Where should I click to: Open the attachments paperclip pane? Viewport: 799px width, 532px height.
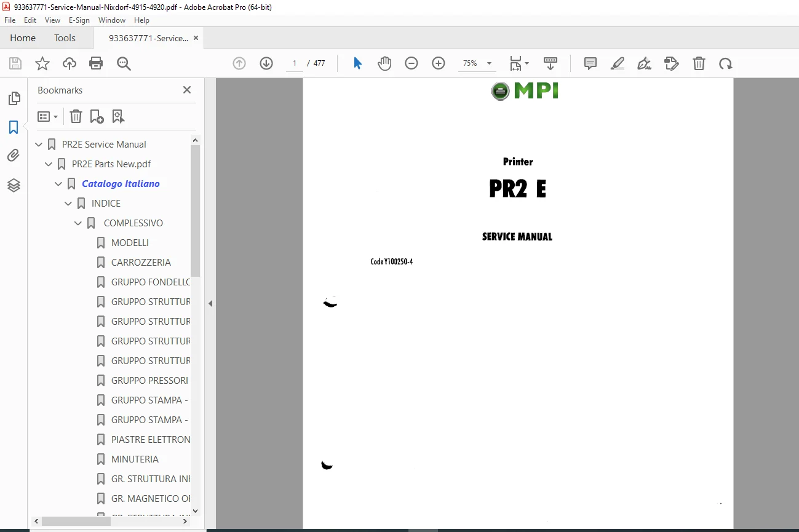14,156
